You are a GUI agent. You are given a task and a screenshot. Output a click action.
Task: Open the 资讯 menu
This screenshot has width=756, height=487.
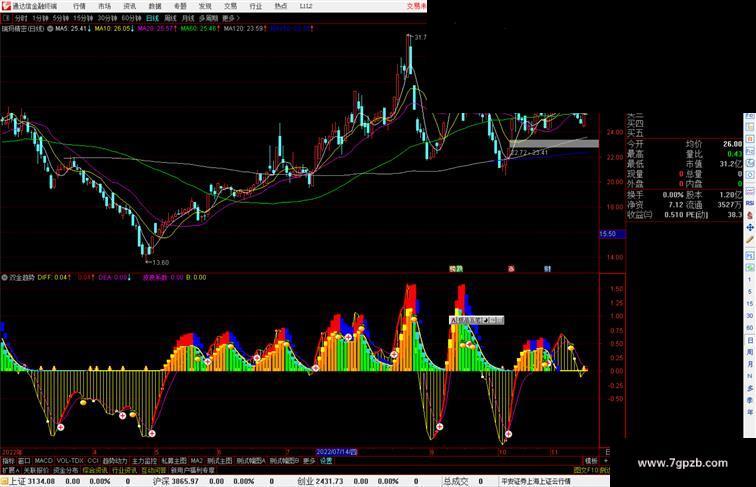(129, 6)
